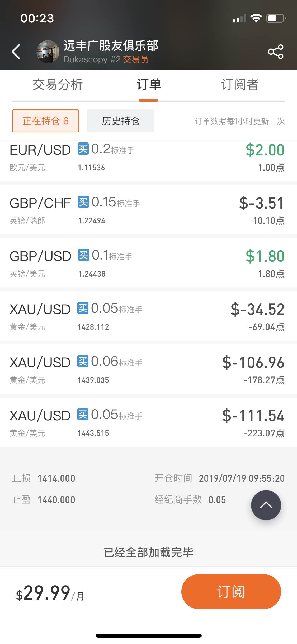Expand GBP/CHF order row details
Viewport: 297px width, 644px height.
coord(148,210)
